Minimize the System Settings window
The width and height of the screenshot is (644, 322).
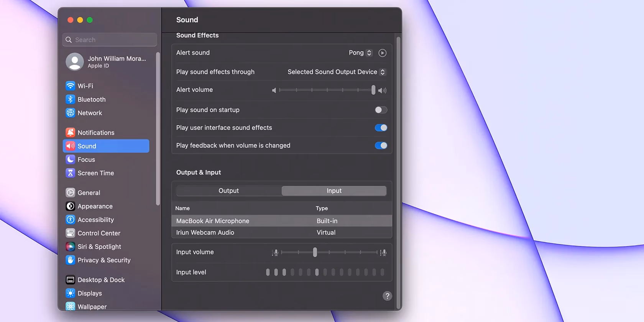pyautogui.click(x=80, y=20)
